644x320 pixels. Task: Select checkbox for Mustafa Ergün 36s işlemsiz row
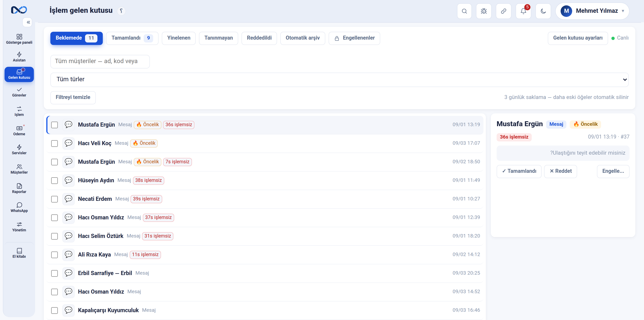(x=54, y=125)
